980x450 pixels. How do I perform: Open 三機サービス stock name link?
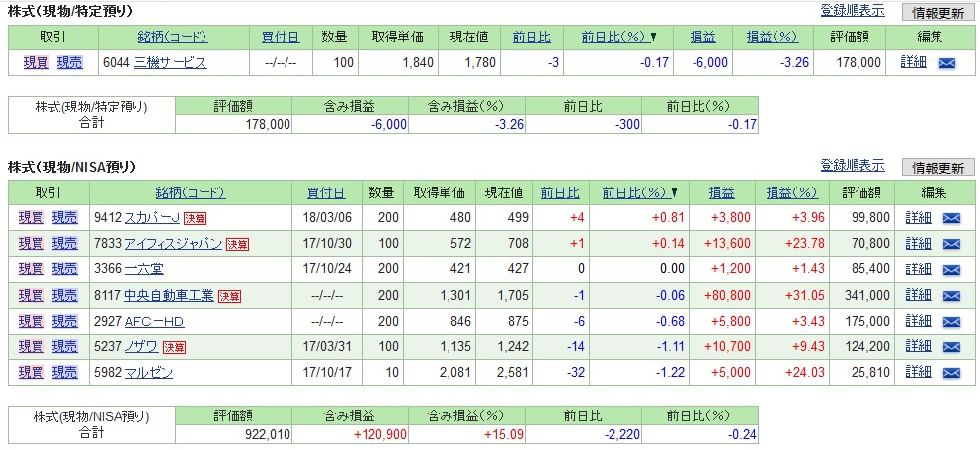171,62
